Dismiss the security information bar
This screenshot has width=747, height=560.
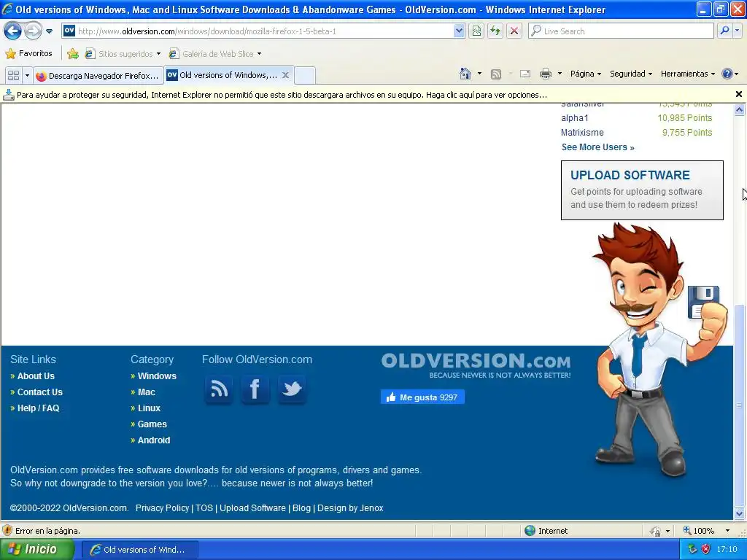[x=739, y=94]
